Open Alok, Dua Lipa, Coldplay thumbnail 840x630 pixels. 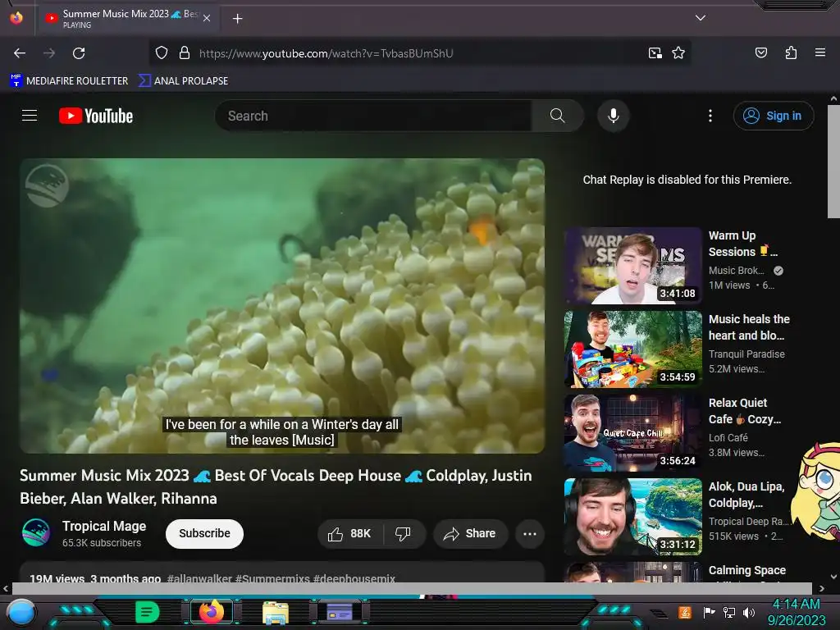pyautogui.click(x=632, y=516)
